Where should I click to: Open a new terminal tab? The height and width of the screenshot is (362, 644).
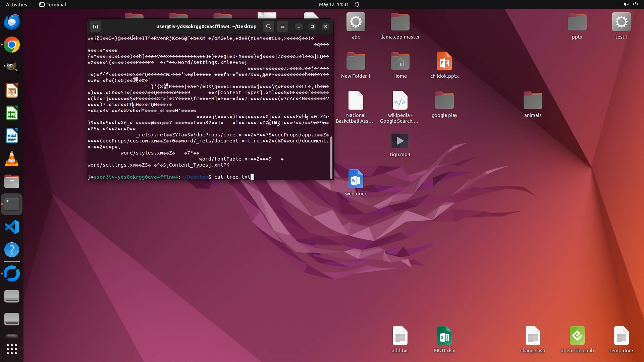pos(95,26)
